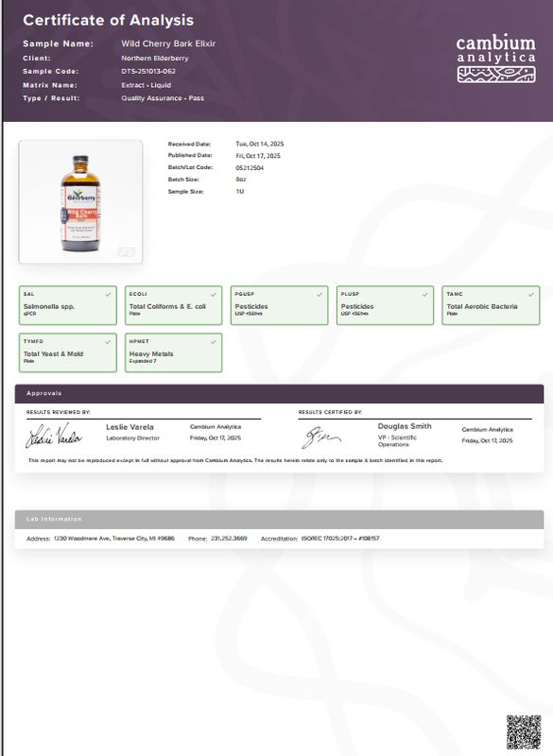Click the lab phone number 231.252.3669
The image size is (553, 756).
pos(229,538)
